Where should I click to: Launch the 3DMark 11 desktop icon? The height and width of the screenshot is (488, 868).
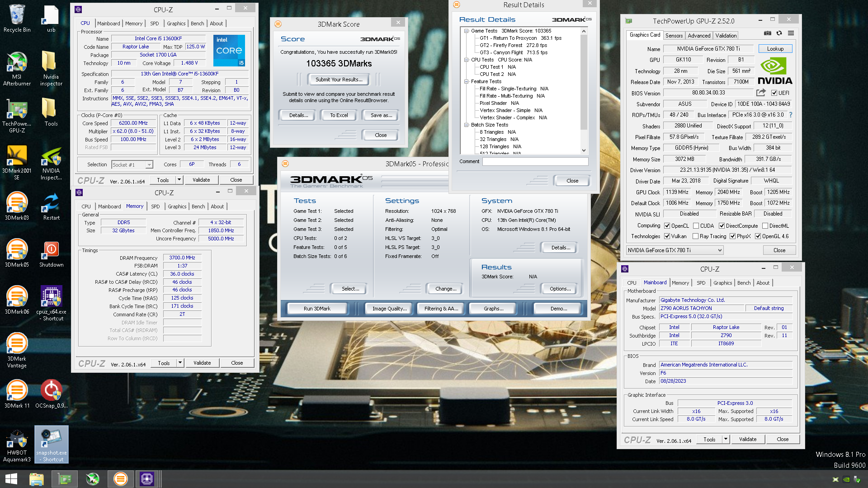pos(17,394)
